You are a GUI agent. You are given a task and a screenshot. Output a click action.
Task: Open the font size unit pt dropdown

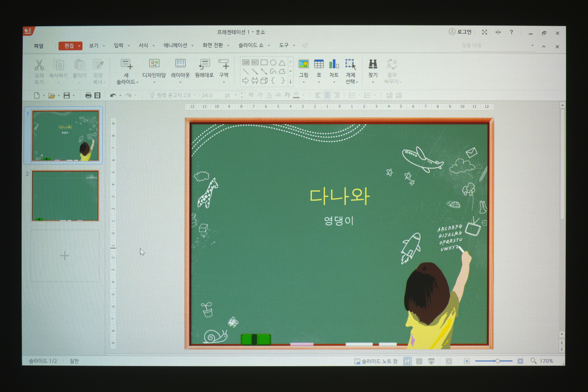tap(236, 95)
